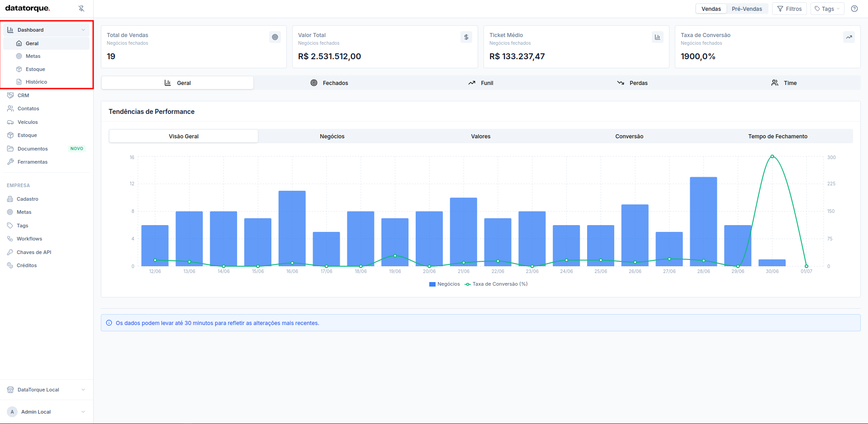Viewport: 868px width, 424px height.
Task: Click the Histórico document icon
Action: tap(19, 82)
